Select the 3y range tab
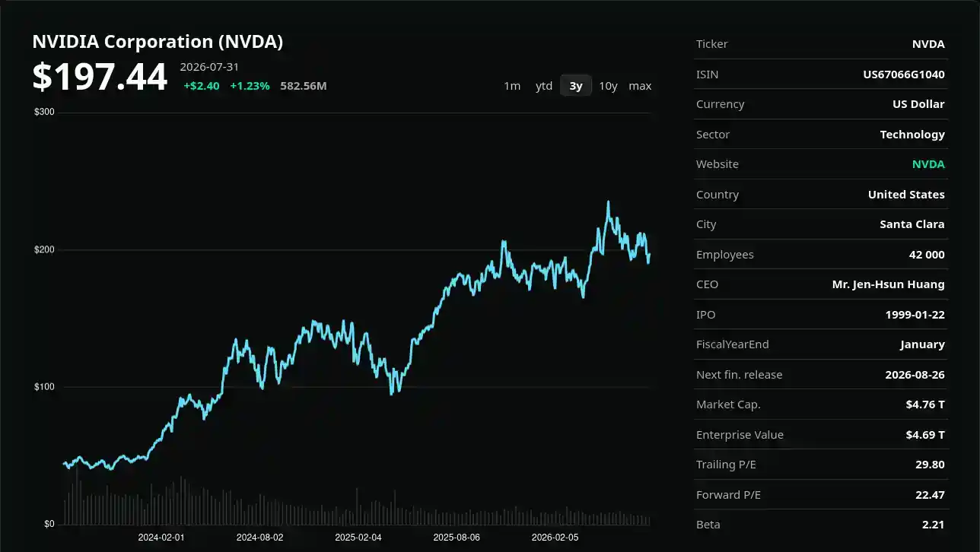 click(576, 86)
